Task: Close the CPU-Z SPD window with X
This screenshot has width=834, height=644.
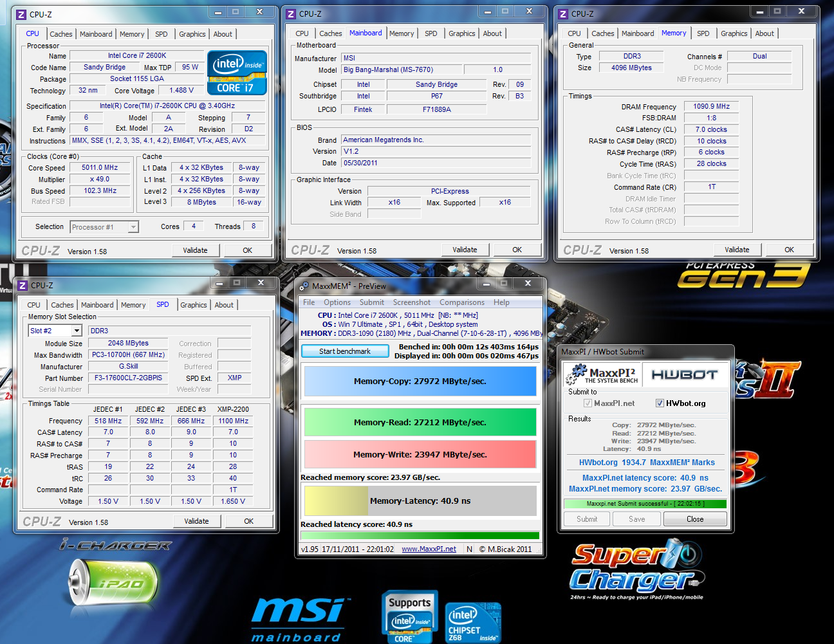Action: 261,282
